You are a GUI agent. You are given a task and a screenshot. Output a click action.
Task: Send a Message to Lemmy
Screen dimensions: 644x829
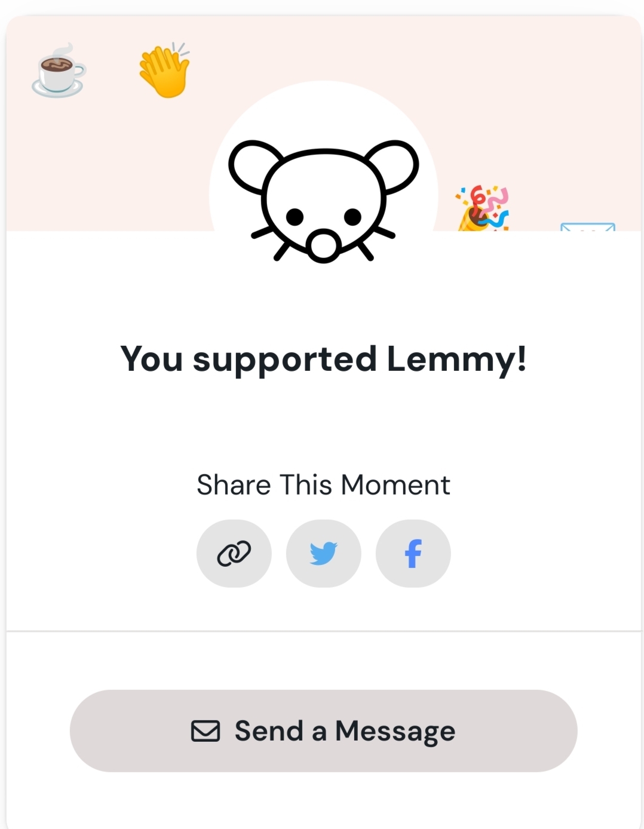point(323,731)
